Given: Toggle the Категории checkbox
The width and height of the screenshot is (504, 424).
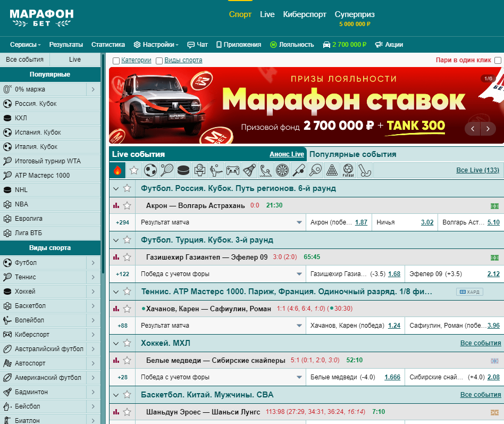Looking at the screenshot, I should pyautogui.click(x=116, y=61).
